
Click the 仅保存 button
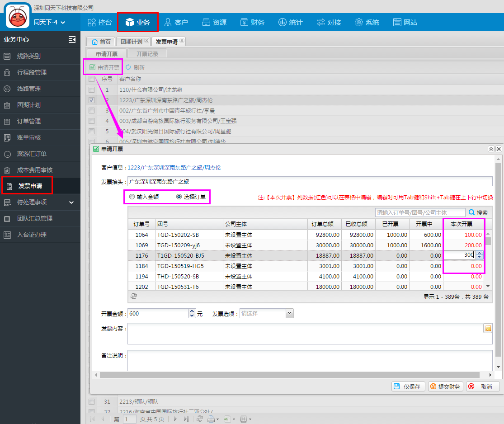[408, 386]
